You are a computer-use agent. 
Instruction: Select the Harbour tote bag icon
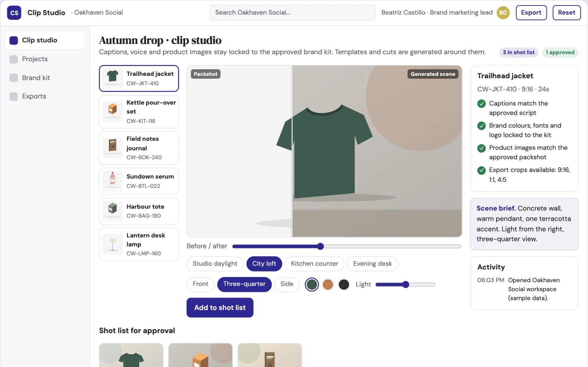pos(112,211)
